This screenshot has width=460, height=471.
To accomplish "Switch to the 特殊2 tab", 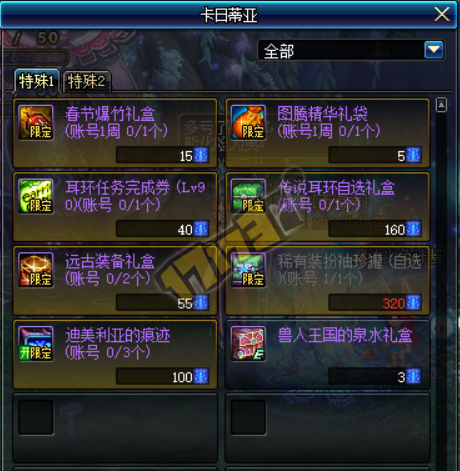I will click(x=86, y=81).
